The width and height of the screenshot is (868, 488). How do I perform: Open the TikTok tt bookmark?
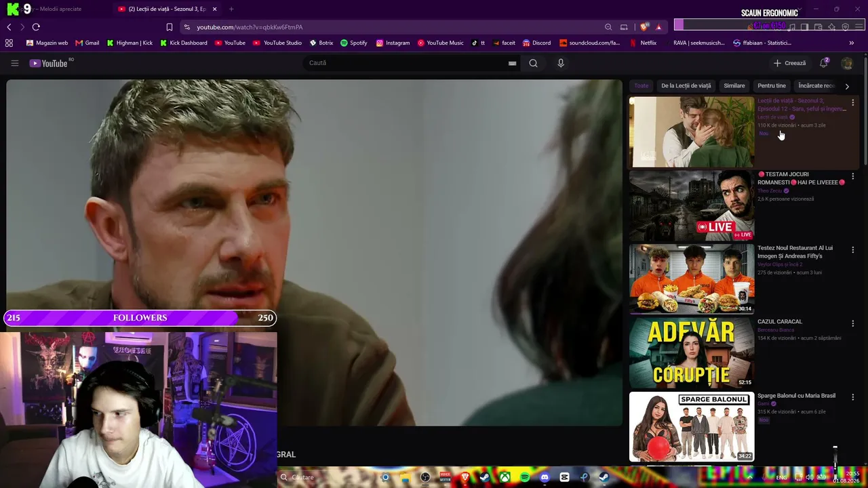[x=478, y=43]
